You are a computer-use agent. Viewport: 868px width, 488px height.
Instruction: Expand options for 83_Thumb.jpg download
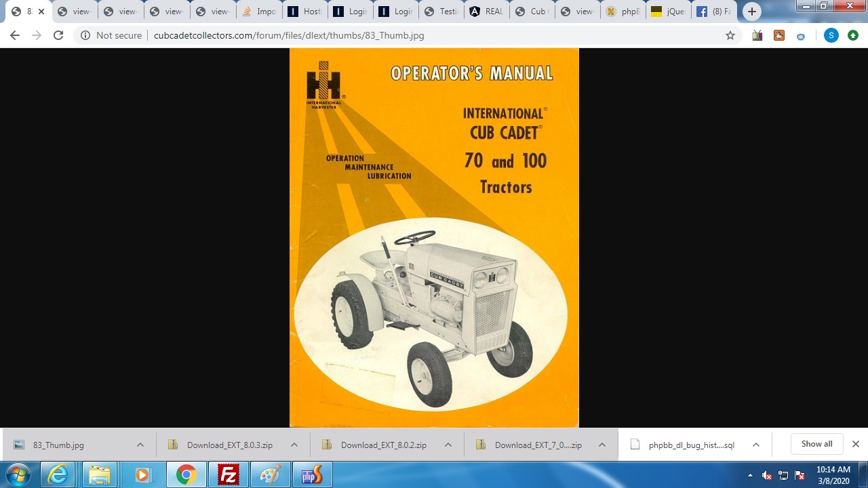140,445
